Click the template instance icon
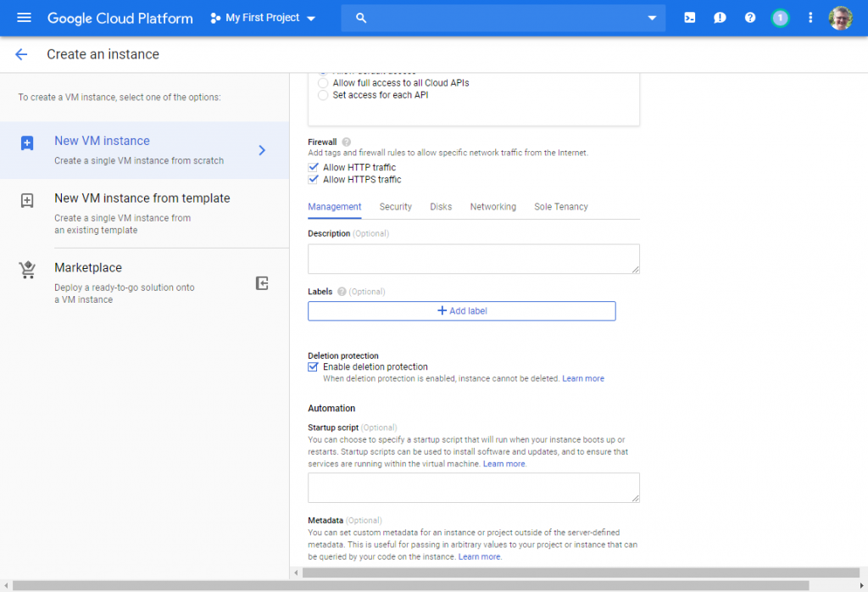Viewport: 868px width, 592px height. (x=27, y=200)
